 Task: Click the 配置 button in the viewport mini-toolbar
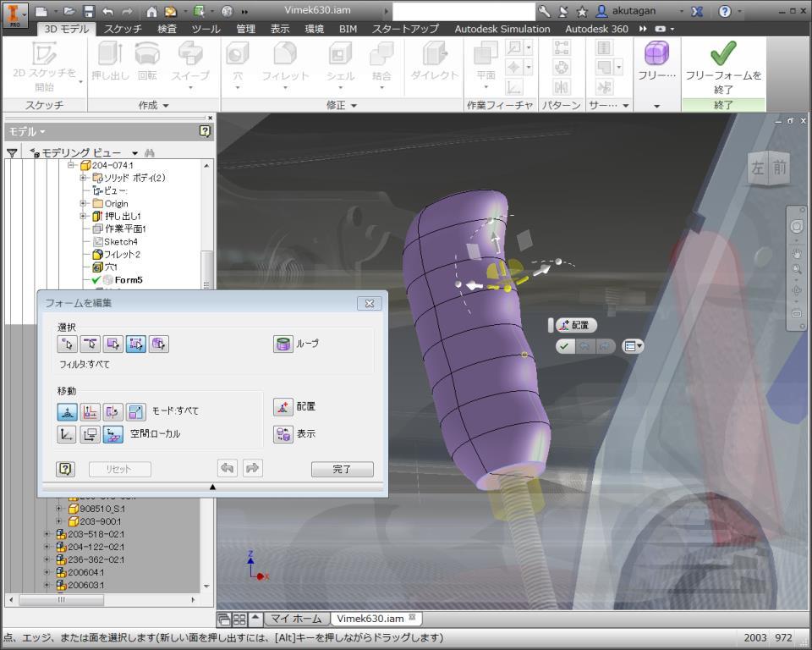574,325
